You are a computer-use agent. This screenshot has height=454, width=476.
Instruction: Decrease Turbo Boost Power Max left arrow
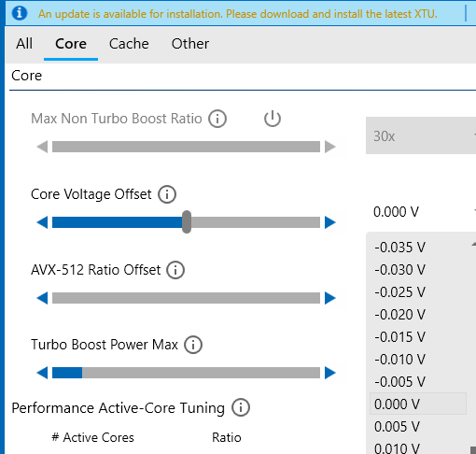point(42,373)
